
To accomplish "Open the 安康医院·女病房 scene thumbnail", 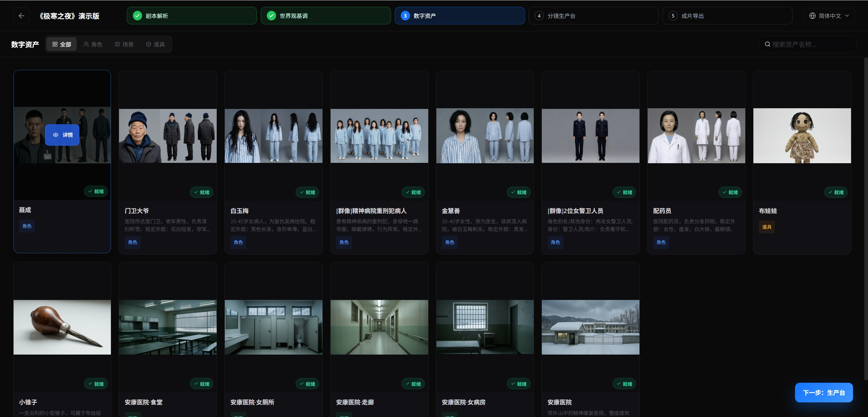I will tap(485, 327).
